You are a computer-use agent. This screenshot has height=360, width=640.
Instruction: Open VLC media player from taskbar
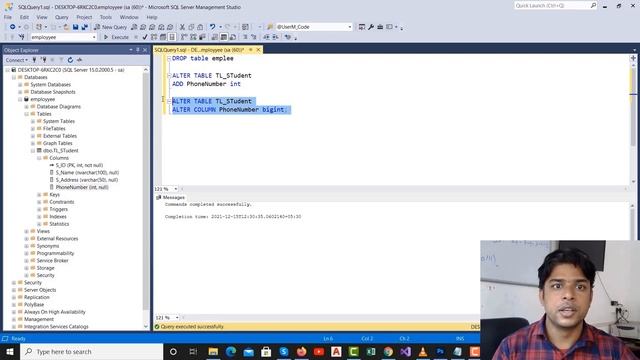point(423,351)
